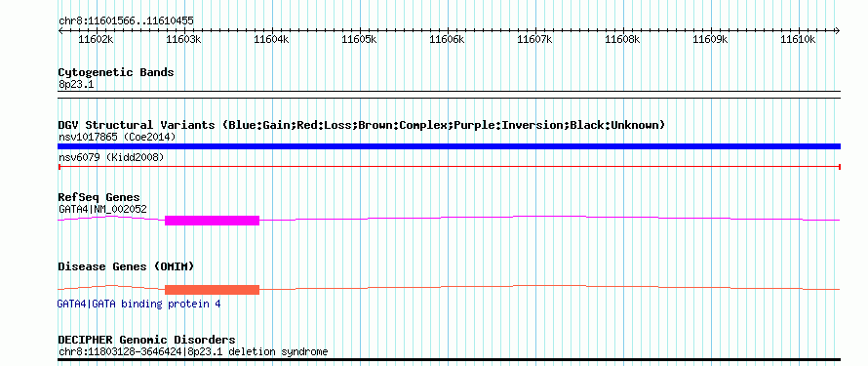
Task: Open the GATA4|GATA binding protein 4 link
Action: tap(138, 304)
